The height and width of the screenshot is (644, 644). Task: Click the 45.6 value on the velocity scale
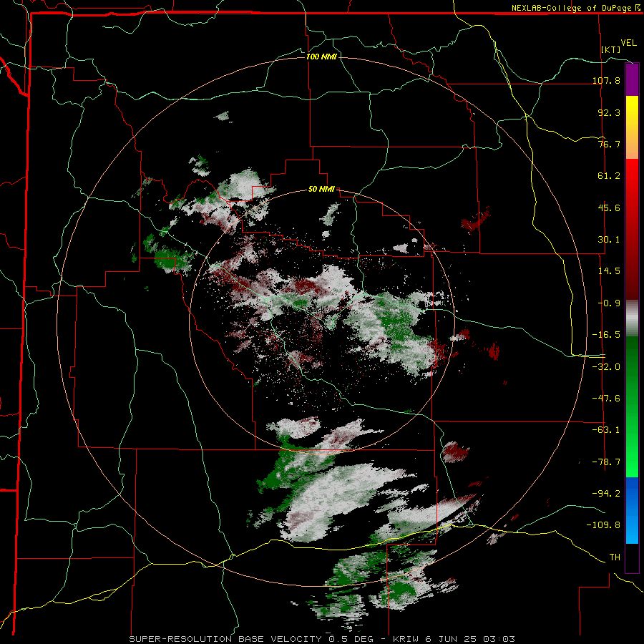tap(609, 208)
